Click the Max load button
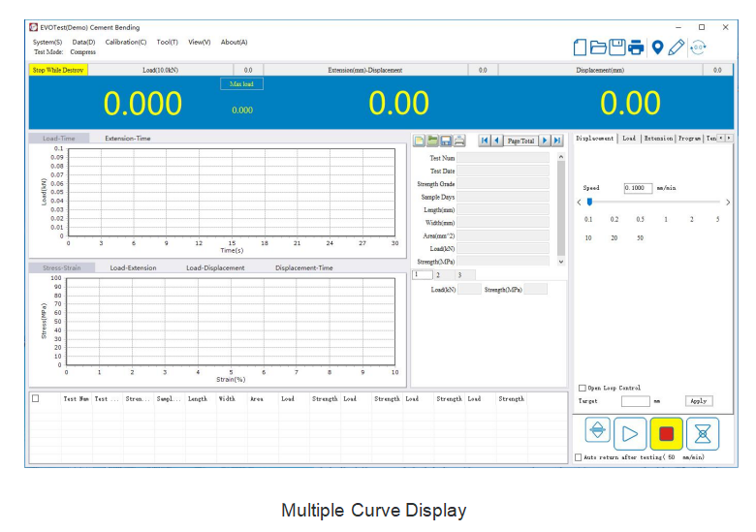 [x=241, y=84]
